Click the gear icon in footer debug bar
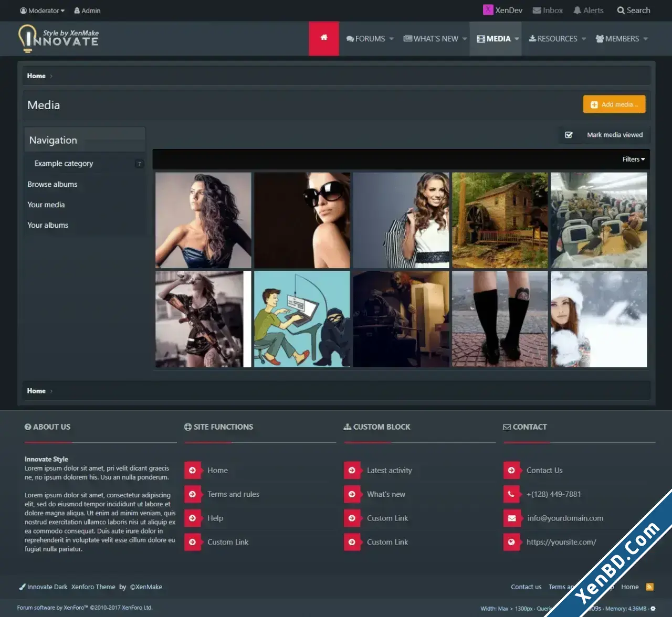672x617 pixels. (x=653, y=609)
